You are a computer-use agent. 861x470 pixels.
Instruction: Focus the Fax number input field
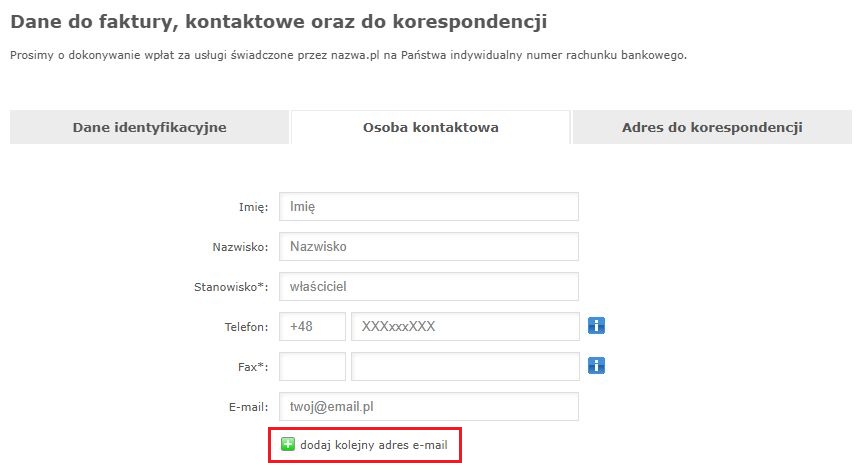pyautogui.click(x=465, y=366)
